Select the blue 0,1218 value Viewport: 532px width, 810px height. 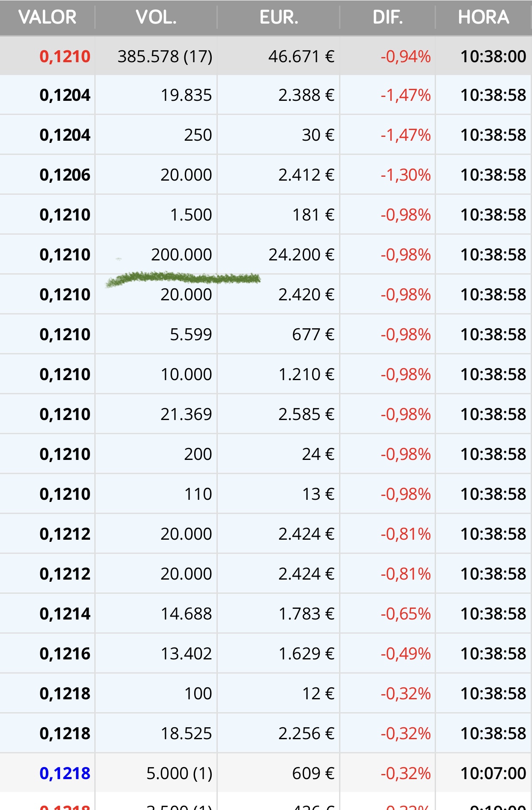65,773
